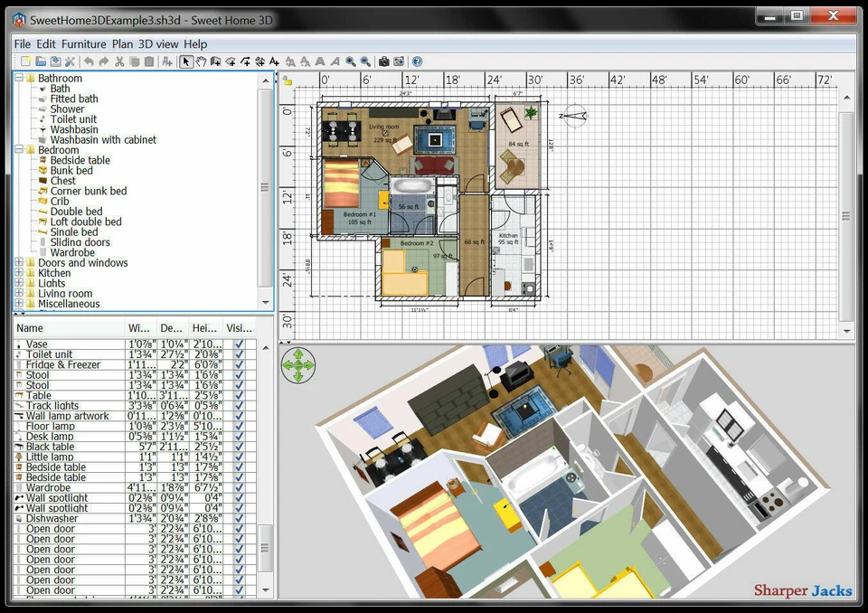Disable visibility for the Wardrobe row
This screenshot has width=868, height=613.
pos(237,487)
